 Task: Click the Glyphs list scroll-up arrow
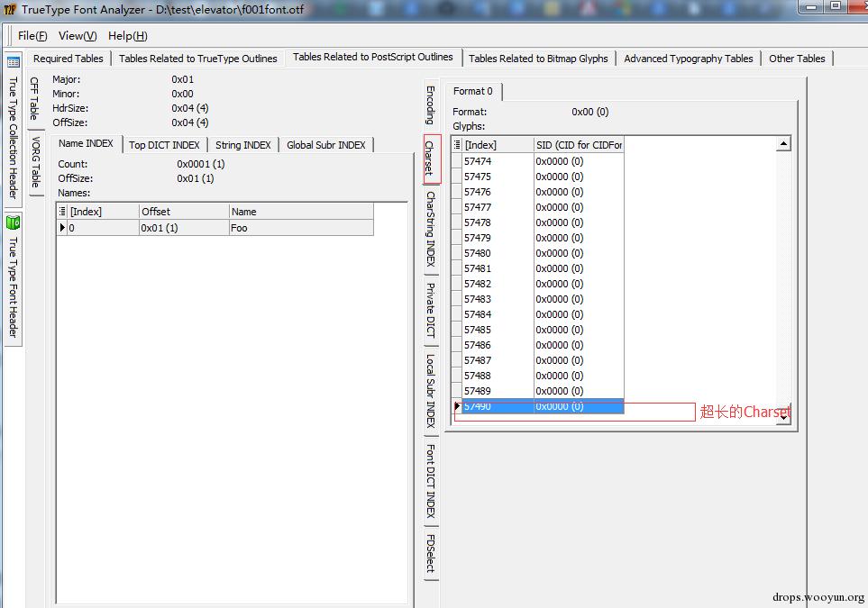[x=783, y=144]
